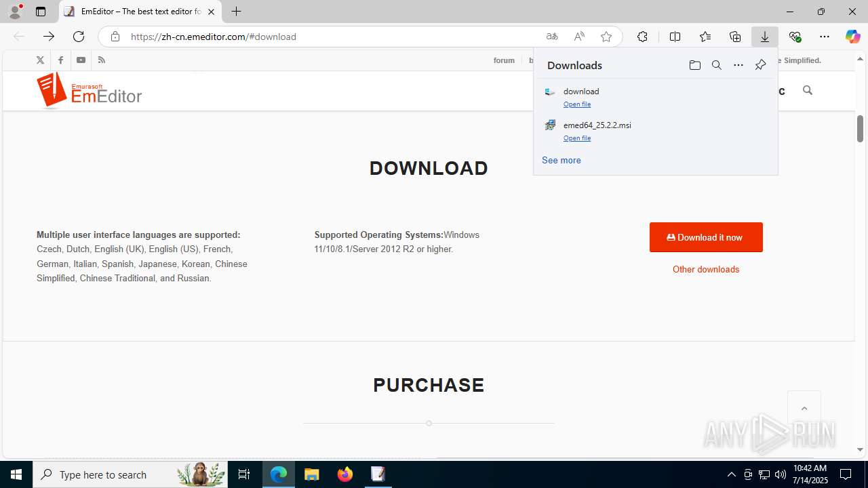Open the Favorites list icon

point(705,37)
